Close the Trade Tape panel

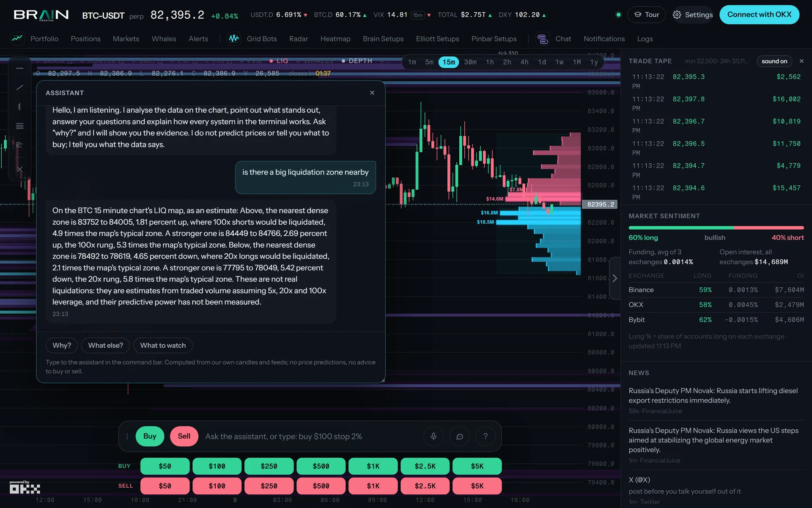pos(801,61)
